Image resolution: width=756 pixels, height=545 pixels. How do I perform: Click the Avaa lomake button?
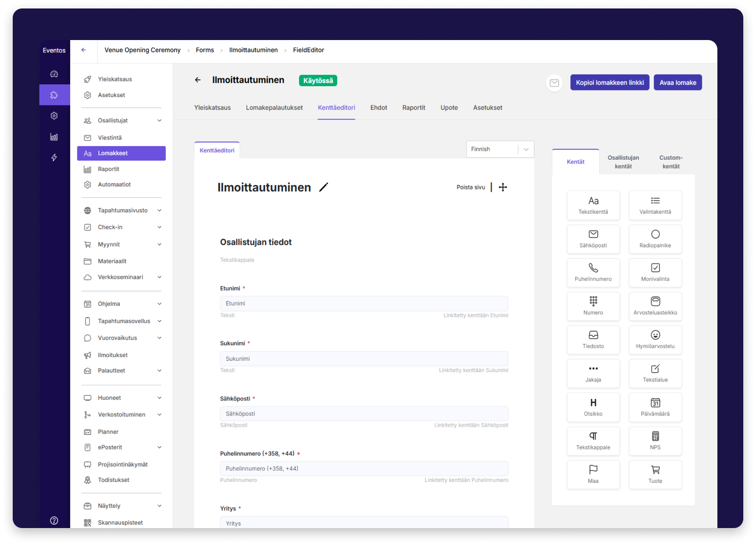pyautogui.click(x=677, y=82)
